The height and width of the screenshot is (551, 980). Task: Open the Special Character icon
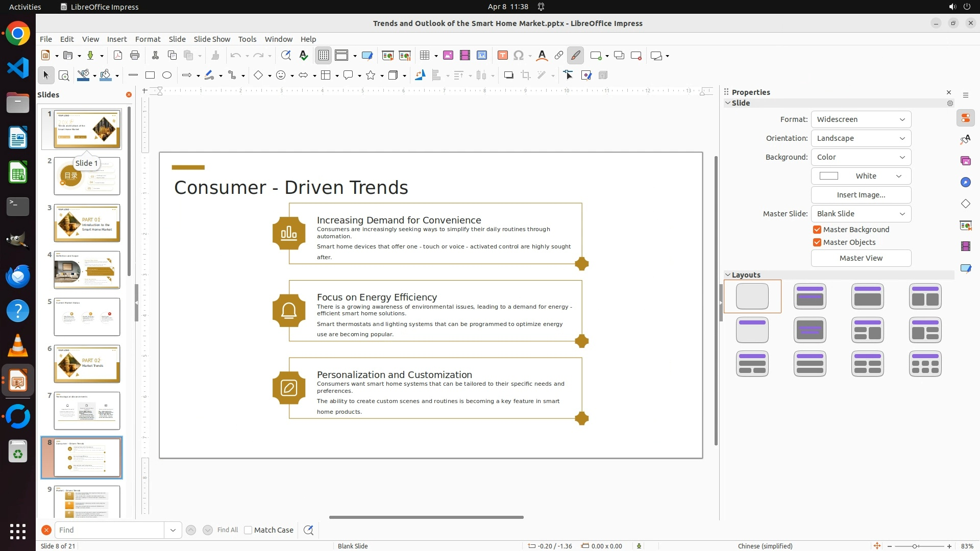pyautogui.click(x=519, y=56)
